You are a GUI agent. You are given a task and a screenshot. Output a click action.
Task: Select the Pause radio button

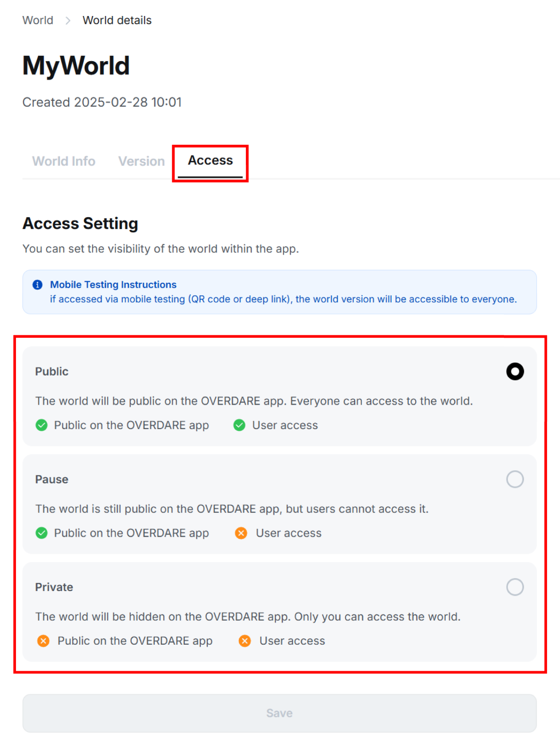pos(514,479)
